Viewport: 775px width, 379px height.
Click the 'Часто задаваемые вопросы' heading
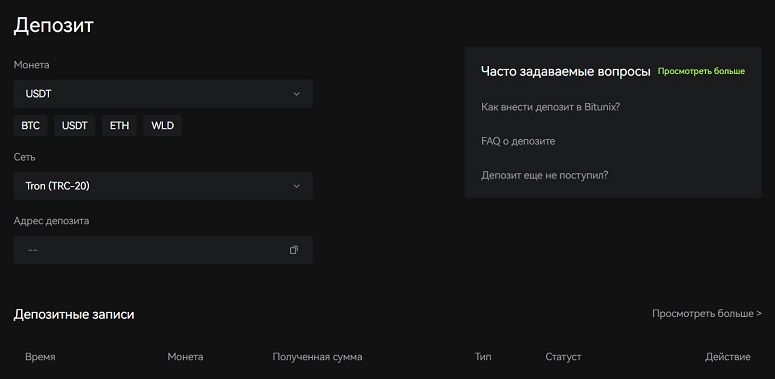(565, 72)
